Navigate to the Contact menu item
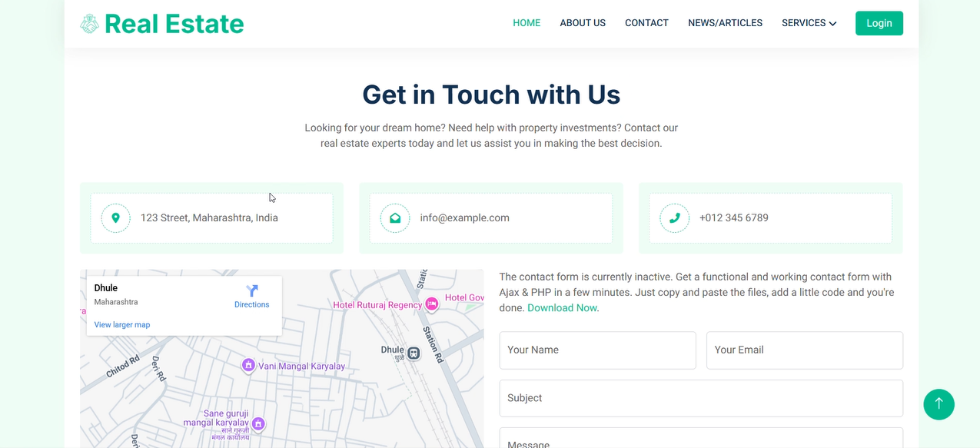 tap(646, 23)
